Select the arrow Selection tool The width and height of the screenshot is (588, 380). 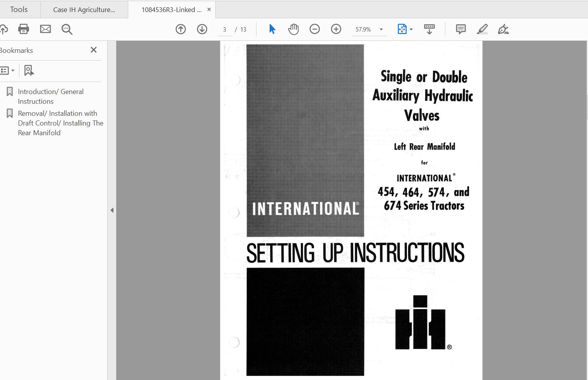pyautogui.click(x=272, y=29)
